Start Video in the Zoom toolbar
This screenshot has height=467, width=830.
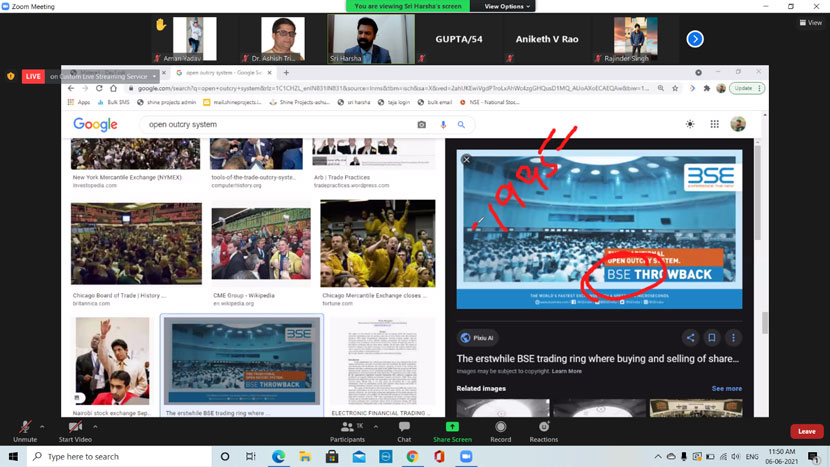75,431
